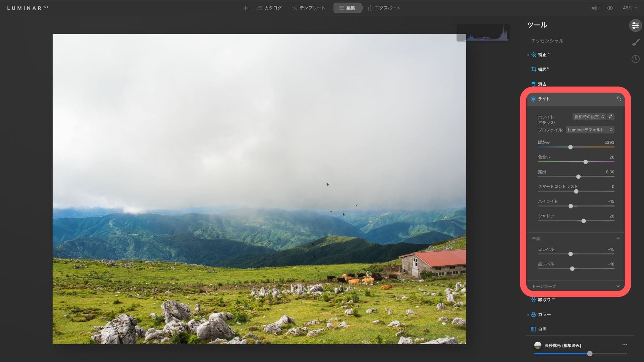Viewport: 644px width, 362px height.
Task: Select the local masking brush icon
Action: [x=635, y=43]
